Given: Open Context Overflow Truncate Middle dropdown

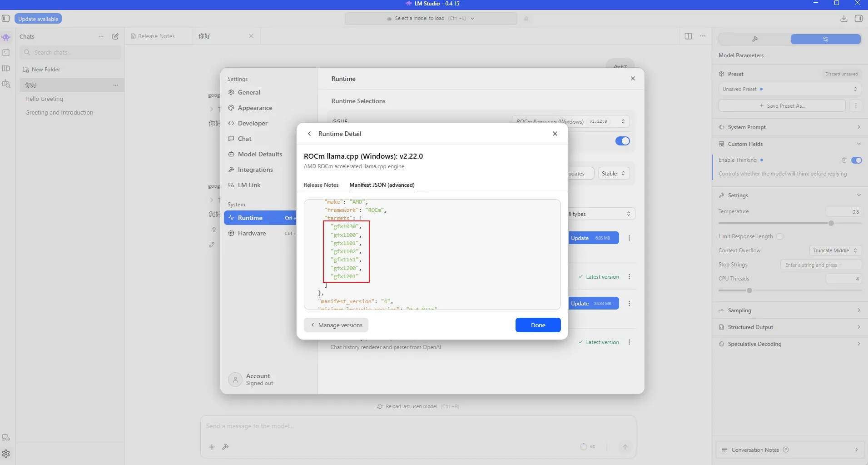Looking at the screenshot, I should coord(835,250).
